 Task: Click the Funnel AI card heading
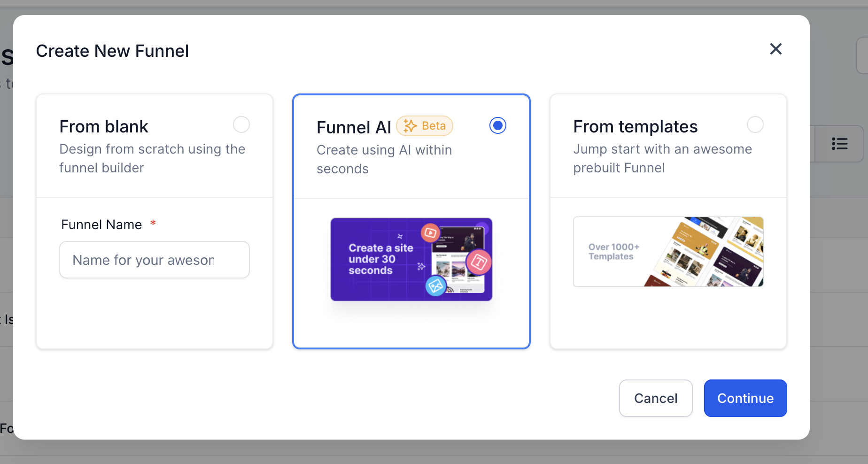point(354,127)
